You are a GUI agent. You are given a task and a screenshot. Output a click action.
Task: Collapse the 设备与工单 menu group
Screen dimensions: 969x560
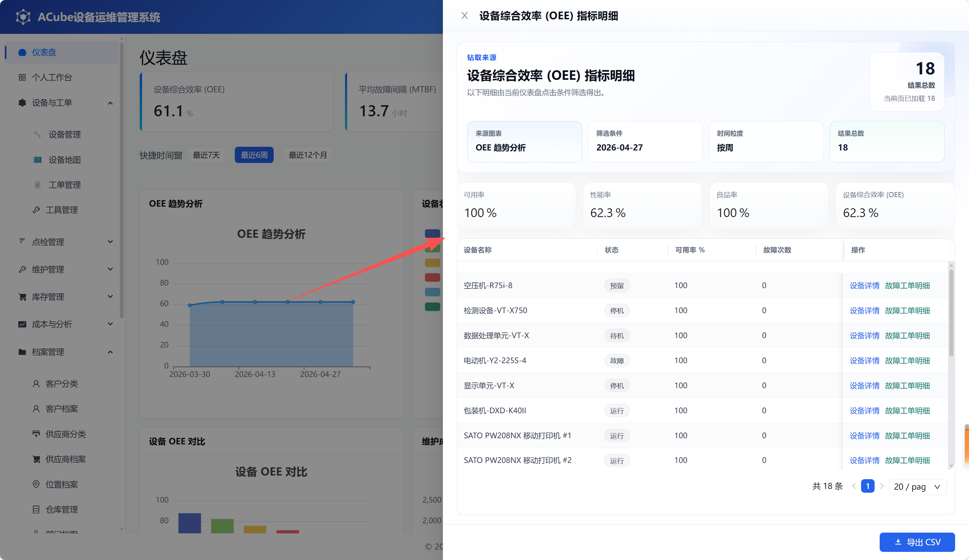point(110,103)
